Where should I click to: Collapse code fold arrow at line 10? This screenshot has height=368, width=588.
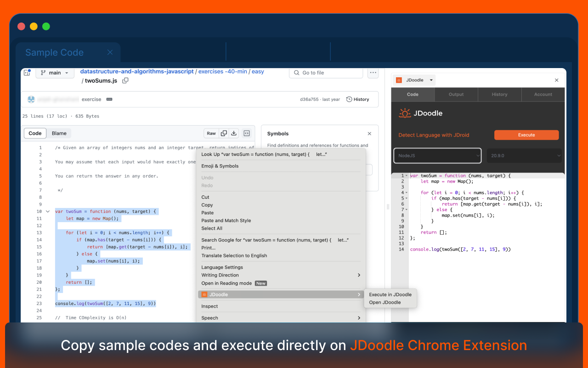coord(48,212)
